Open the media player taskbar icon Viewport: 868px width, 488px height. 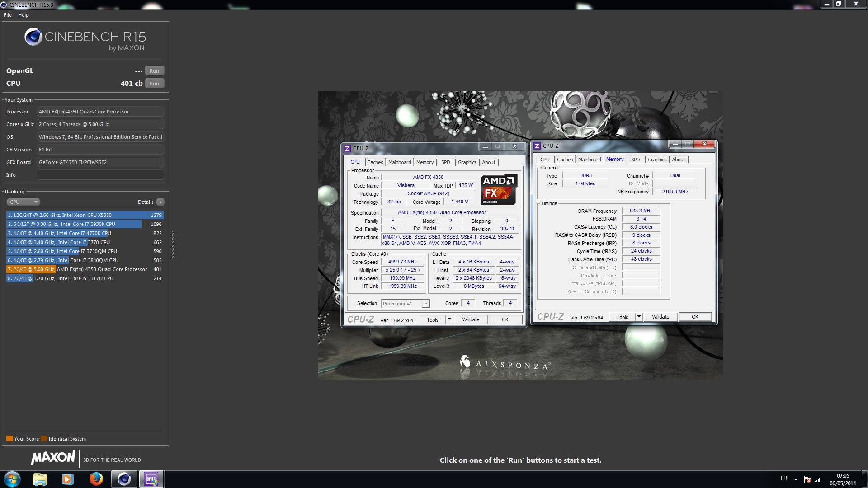click(x=68, y=479)
